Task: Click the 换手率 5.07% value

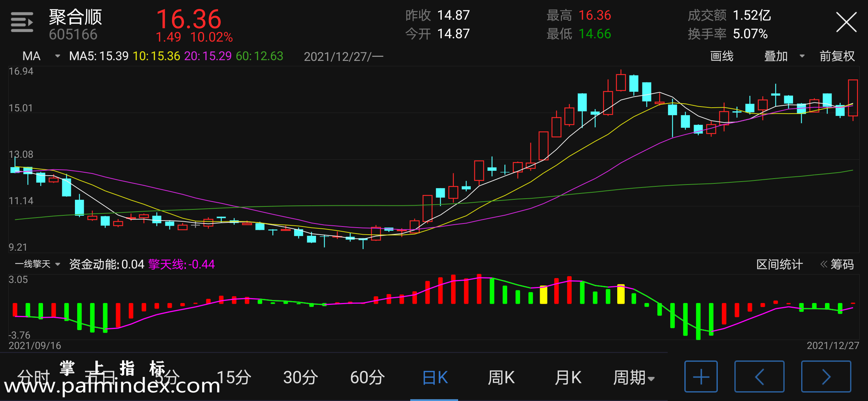Action: pos(750,34)
